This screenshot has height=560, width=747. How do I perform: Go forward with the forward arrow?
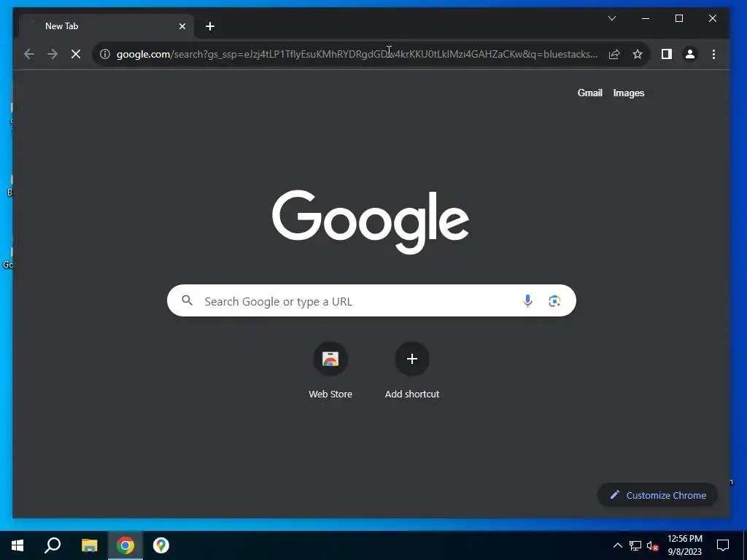pyautogui.click(x=53, y=54)
